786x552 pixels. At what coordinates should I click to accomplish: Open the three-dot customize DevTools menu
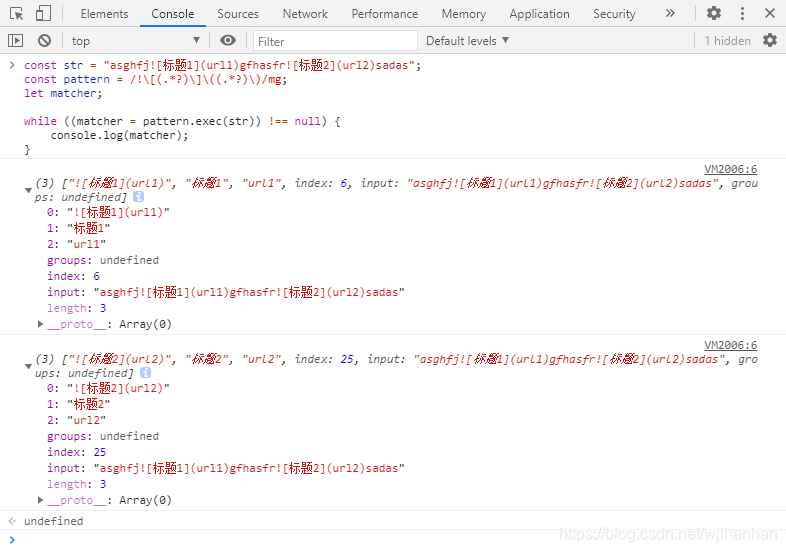click(x=742, y=14)
